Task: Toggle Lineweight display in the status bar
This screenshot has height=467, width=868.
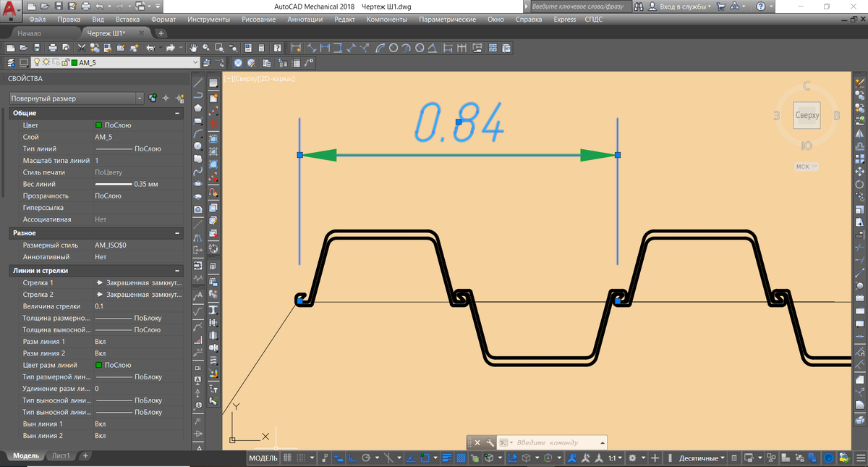Action: click(447, 458)
